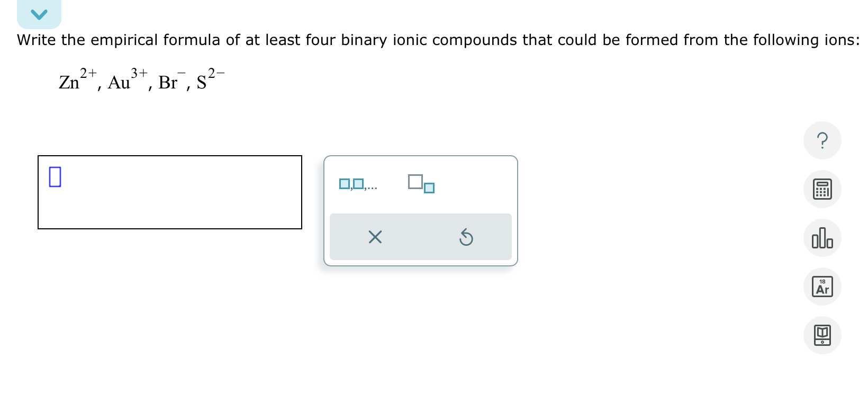
Task: Click the reset button in the gray bar
Action: pyautogui.click(x=466, y=237)
